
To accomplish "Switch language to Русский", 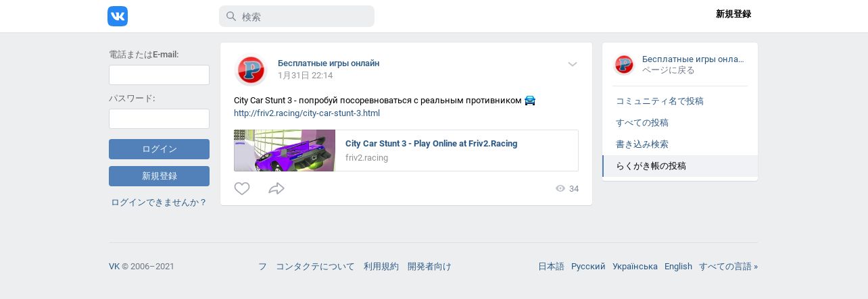I will 588,267.
